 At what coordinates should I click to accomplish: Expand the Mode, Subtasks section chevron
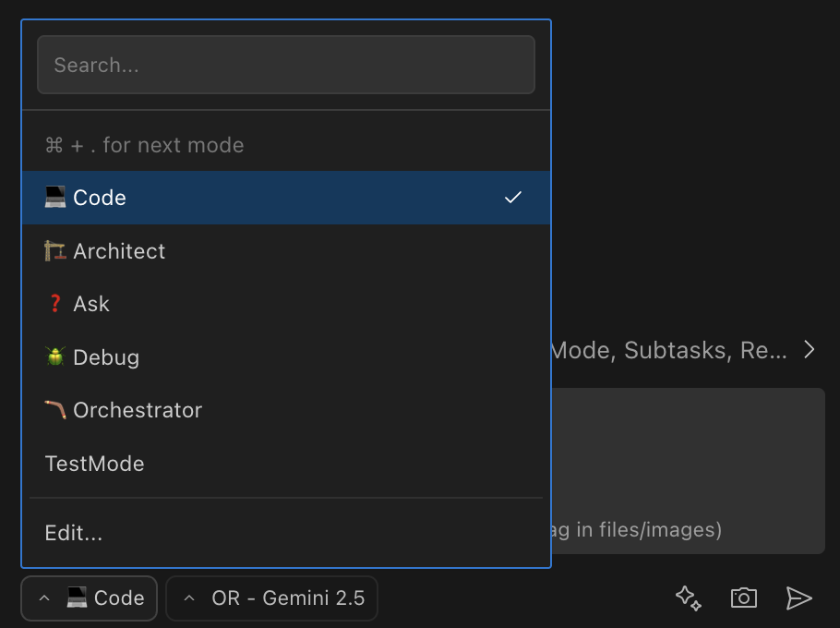(810, 350)
